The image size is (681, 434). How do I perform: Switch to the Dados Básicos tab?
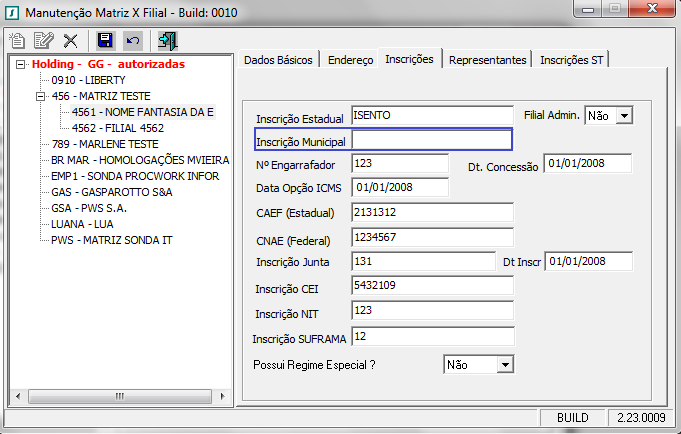[x=278, y=60]
